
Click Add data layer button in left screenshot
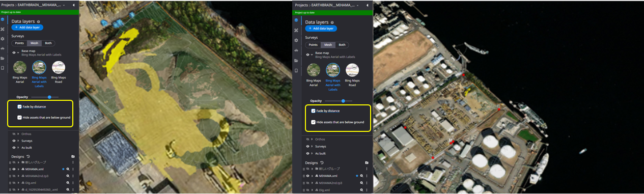click(x=27, y=27)
